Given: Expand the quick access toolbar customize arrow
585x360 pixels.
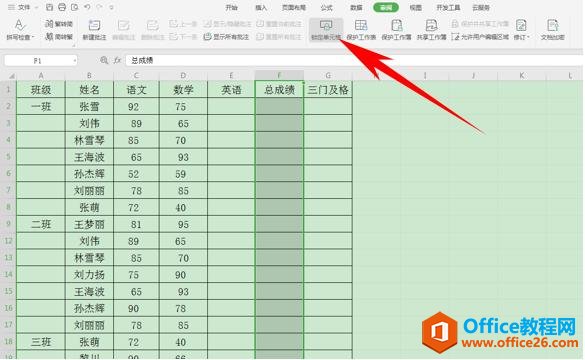Looking at the screenshot, I should point(112,7).
